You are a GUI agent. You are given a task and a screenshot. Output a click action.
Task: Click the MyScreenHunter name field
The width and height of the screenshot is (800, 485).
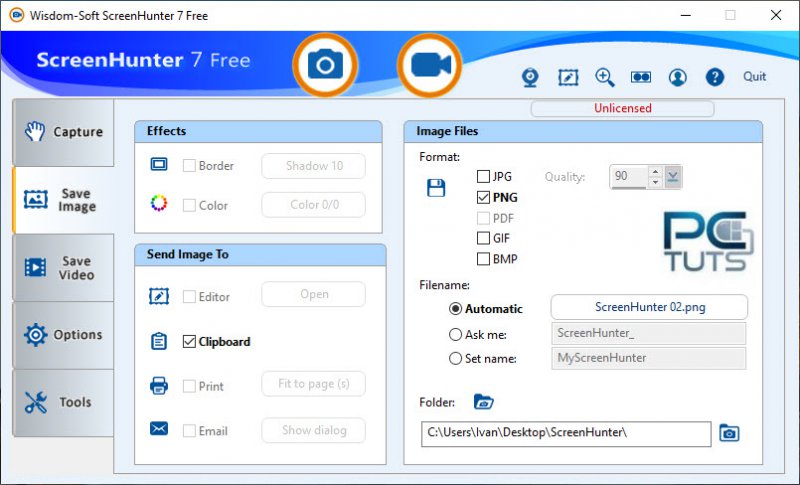(648, 358)
